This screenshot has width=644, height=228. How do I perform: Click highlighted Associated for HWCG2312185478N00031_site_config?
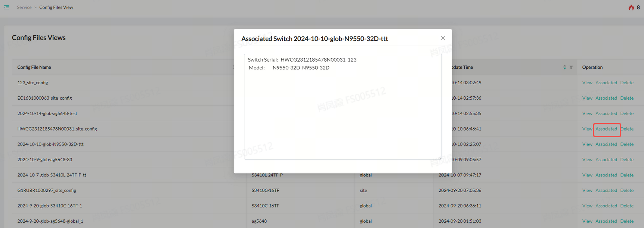606,129
